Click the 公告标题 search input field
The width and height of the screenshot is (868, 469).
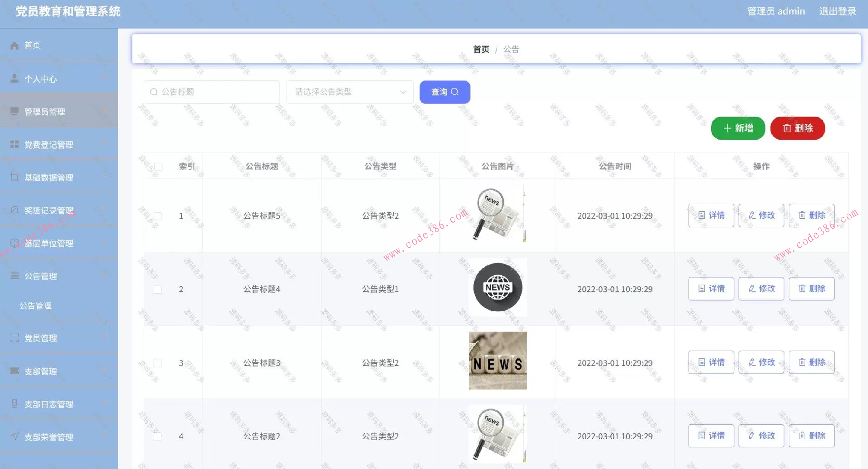[x=211, y=92]
